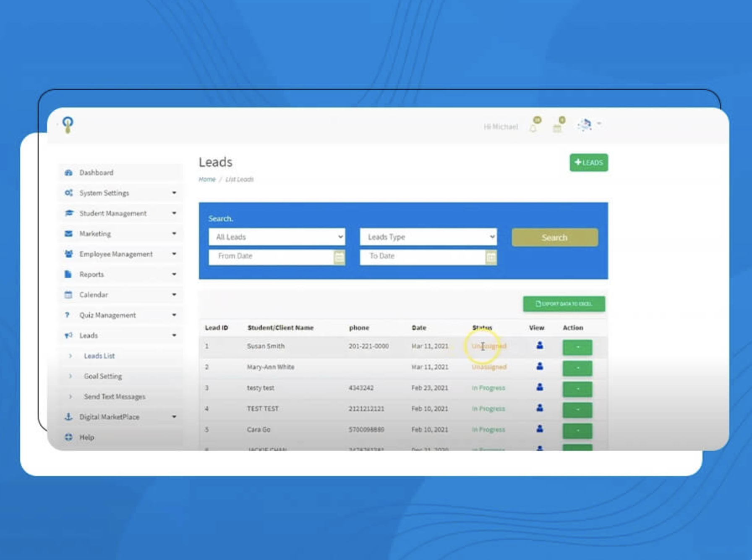Open the To Date calendar picker icon
Image resolution: width=752 pixels, height=560 pixels.
coord(491,257)
